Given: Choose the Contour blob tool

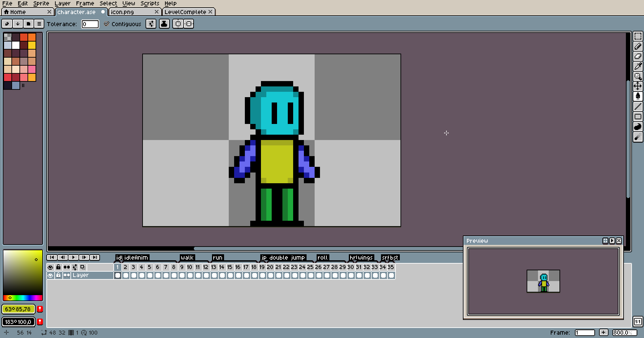Looking at the screenshot, I should click(x=638, y=127).
